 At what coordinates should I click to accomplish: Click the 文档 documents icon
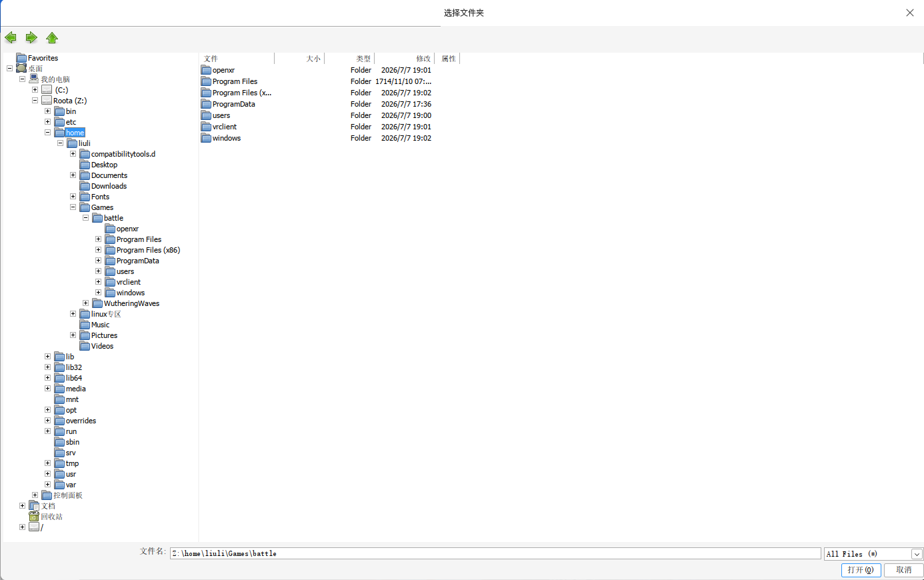pos(34,506)
